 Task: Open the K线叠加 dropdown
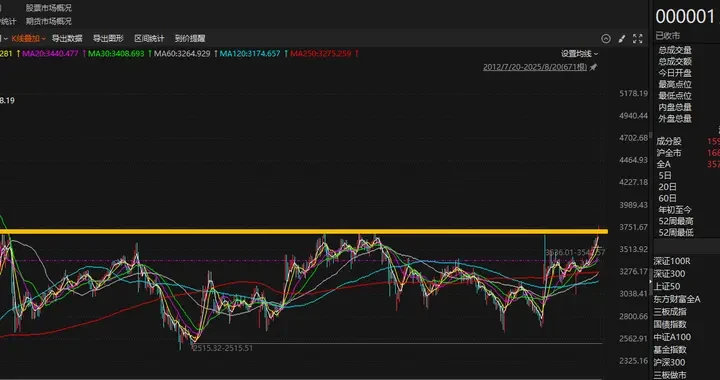click(28, 39)
